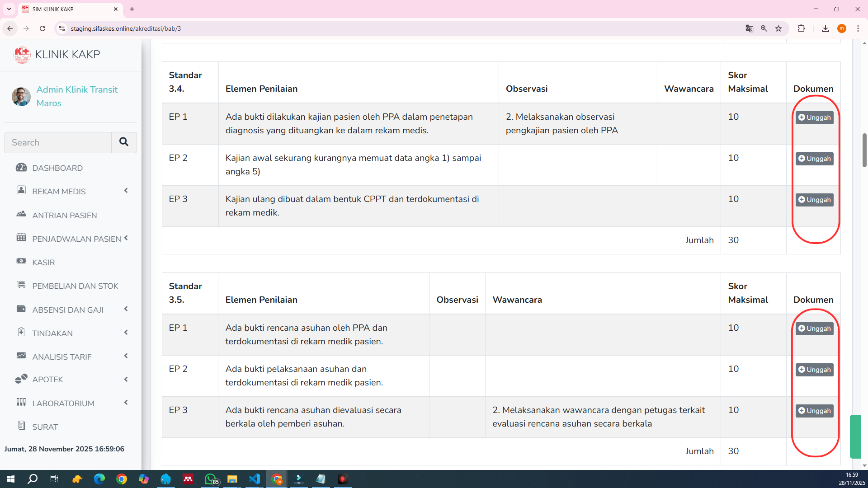This screenshot has height=488, width=868.
Task: Open Chrome extensions puzzle icon
Action: (x=801, y=28)
